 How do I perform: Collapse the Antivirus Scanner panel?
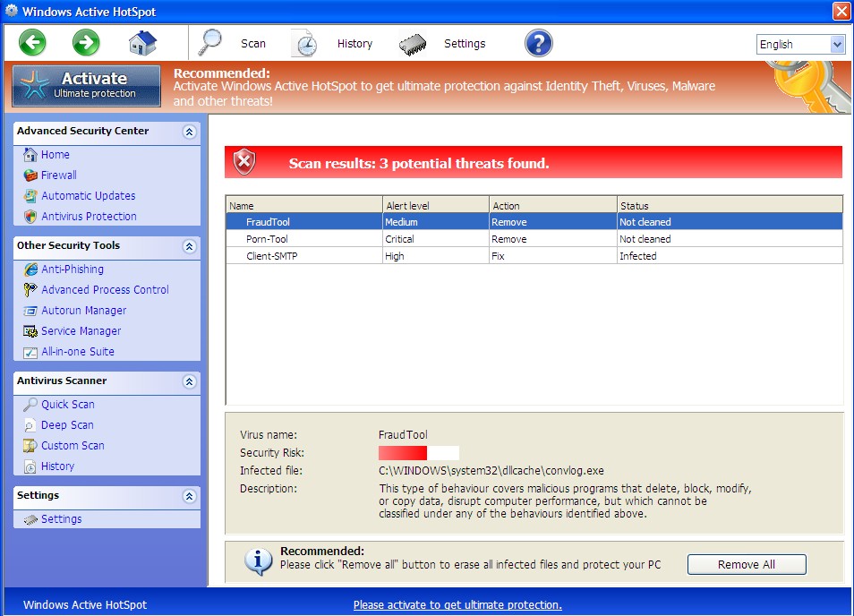189,381
